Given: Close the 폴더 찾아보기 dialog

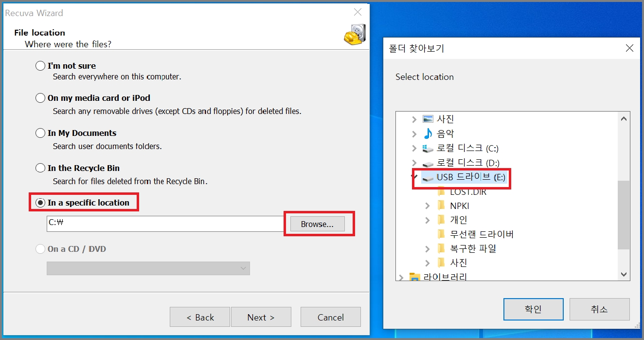Looking at the screenshot, I should 629,48.
